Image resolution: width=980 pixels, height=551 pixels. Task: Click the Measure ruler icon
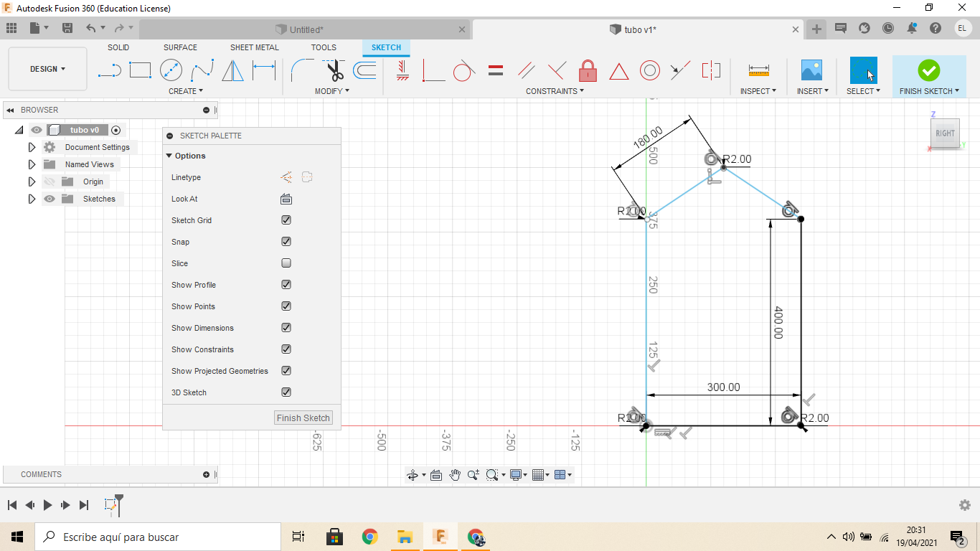point(758,70)
